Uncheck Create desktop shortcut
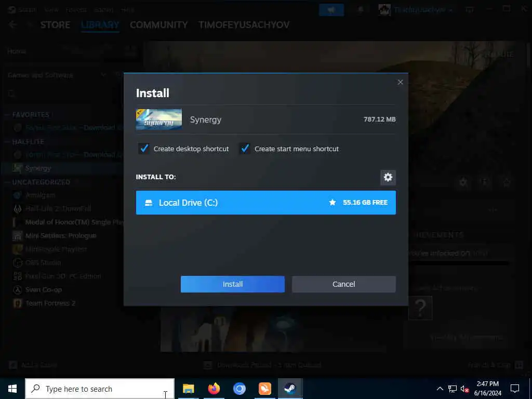 144,149
